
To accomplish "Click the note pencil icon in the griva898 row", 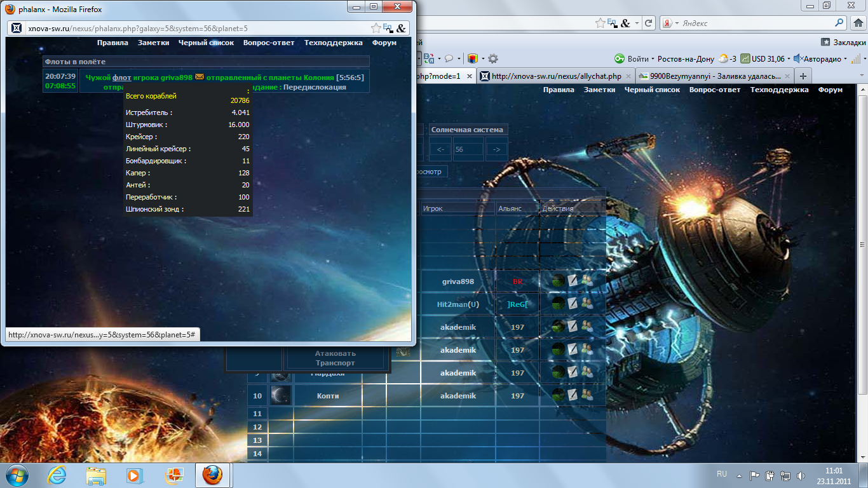I will click(x=573, y=281).
